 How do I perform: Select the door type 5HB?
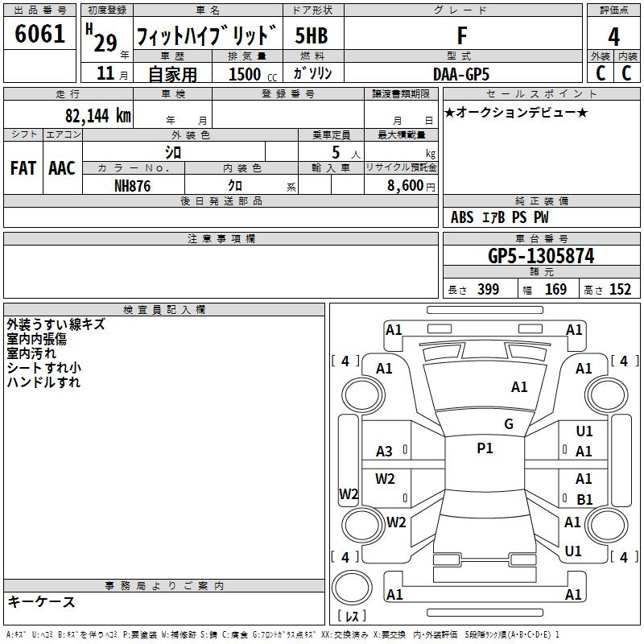312,35
